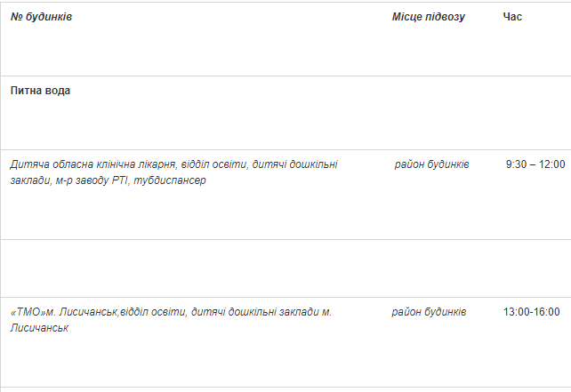
Task: Click "відділ освіти" in the children's hospital row
Action: (213, 164)
